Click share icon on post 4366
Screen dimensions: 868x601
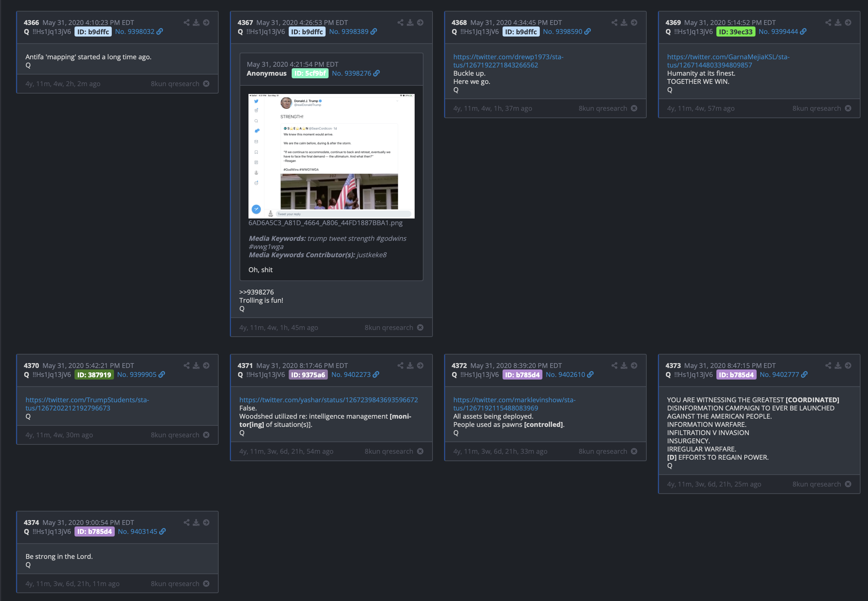(x=186, y=23)
